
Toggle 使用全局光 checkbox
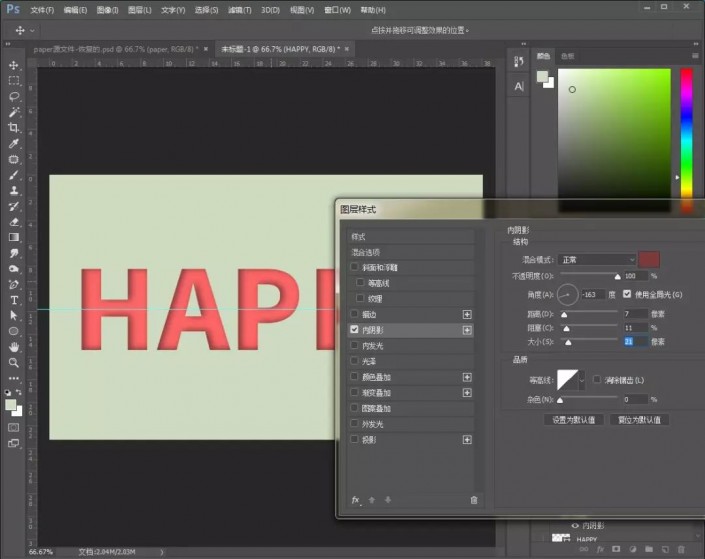(x=627, y=294)
